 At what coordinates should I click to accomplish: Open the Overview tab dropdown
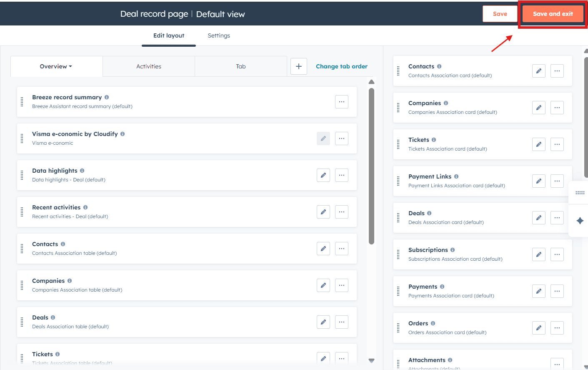click(x=56, y=66)
